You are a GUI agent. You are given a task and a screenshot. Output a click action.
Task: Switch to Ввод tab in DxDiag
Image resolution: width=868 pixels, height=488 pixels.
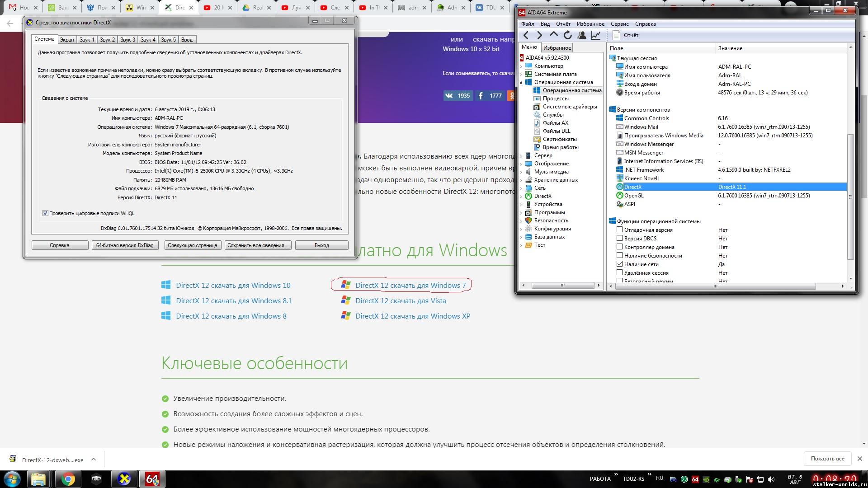[x=187, y=40]
